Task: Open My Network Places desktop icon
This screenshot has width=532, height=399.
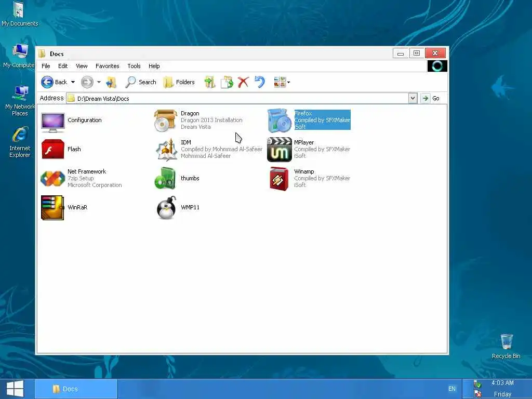Action: [20, 101]
